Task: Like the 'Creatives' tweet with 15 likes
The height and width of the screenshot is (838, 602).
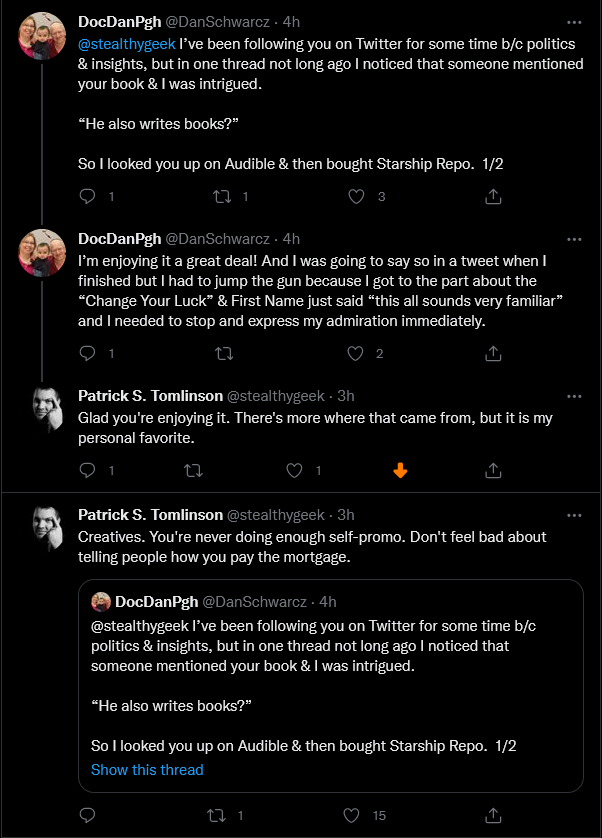Action: coord(351,815)
